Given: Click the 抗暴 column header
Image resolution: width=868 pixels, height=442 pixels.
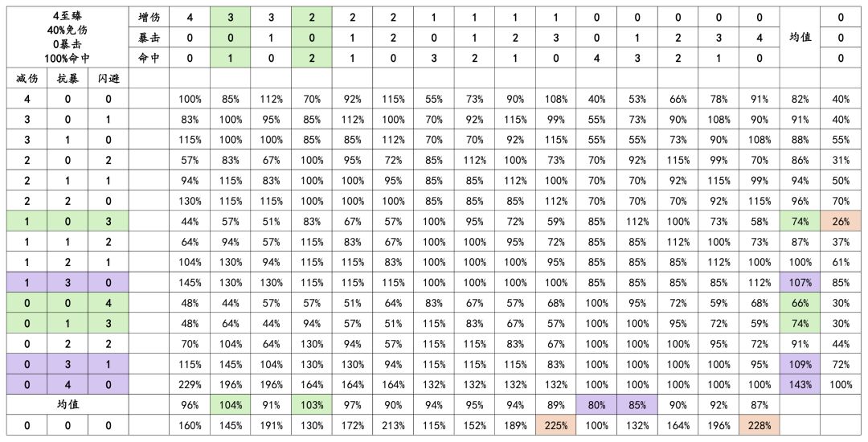Looking at the screenshot, I should [x=67, y=78].
